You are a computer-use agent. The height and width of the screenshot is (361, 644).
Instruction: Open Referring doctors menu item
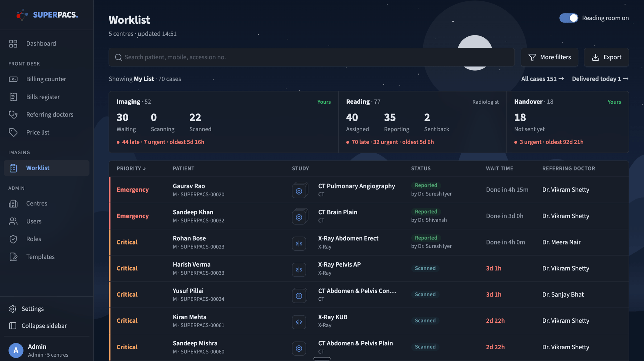pyautogui.click(x=47, y=115)
